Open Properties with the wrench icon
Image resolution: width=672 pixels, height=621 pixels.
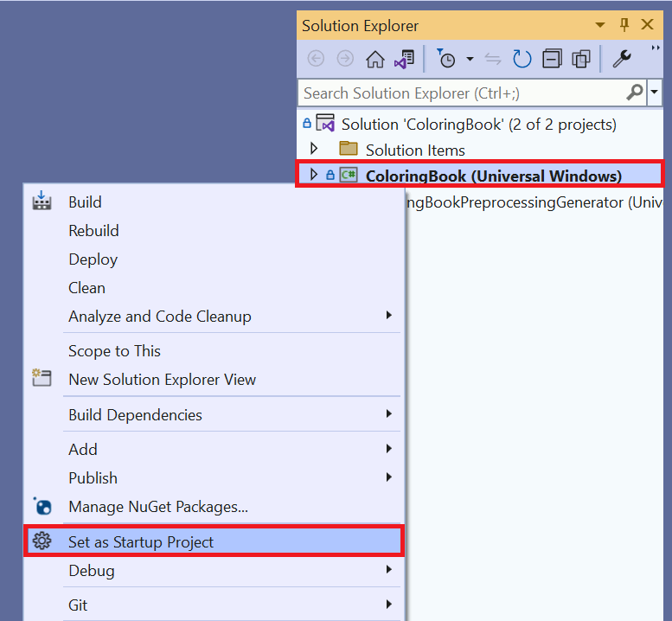pyautogui.click(x=621, y=59)
